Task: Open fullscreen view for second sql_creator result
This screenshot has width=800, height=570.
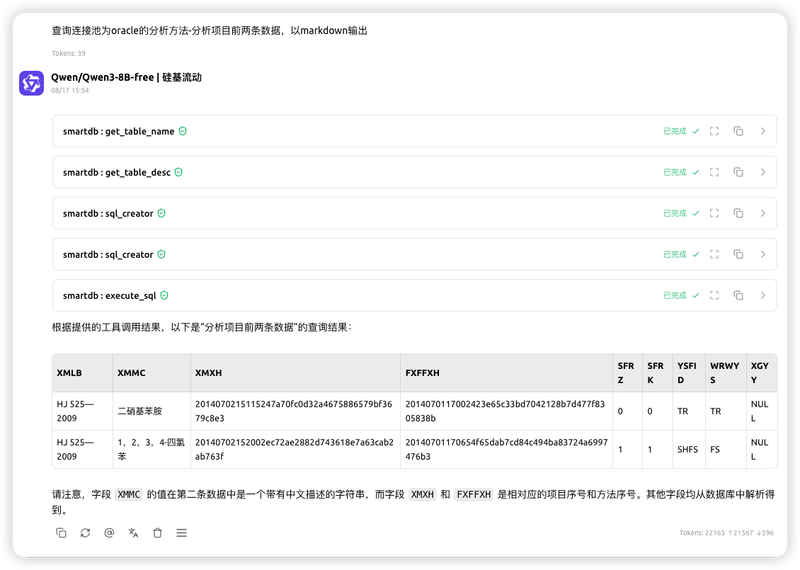Action: tap(714, 254)
